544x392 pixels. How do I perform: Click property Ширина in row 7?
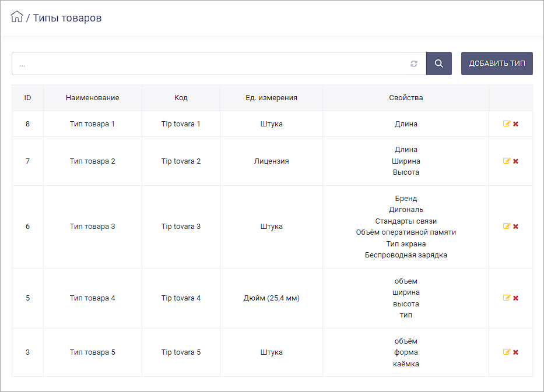pos(406,161)
